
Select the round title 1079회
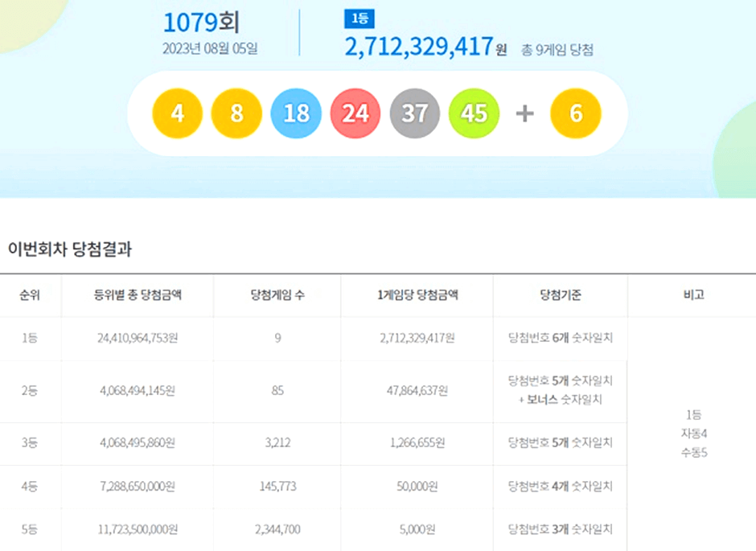point(211,23)
